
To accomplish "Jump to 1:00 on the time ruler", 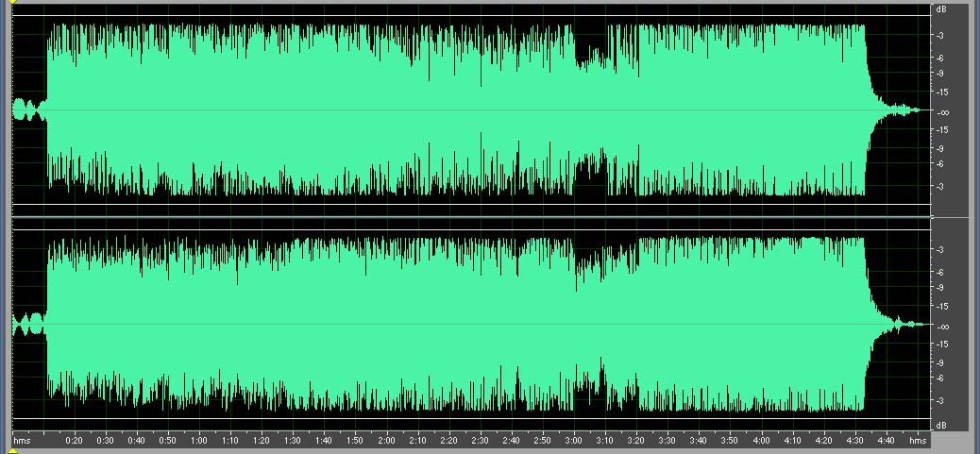I will 199,441.
